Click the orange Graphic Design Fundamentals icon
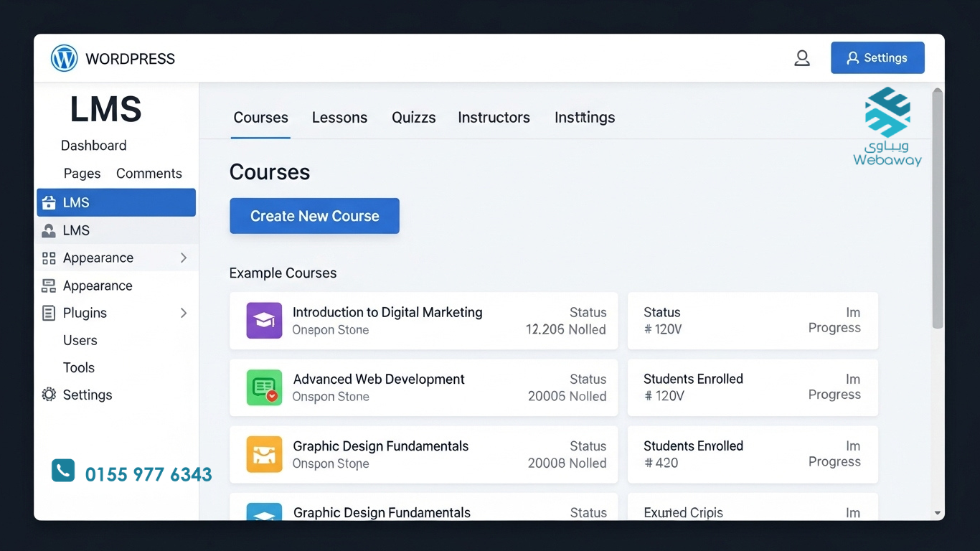 coord(264,454)
